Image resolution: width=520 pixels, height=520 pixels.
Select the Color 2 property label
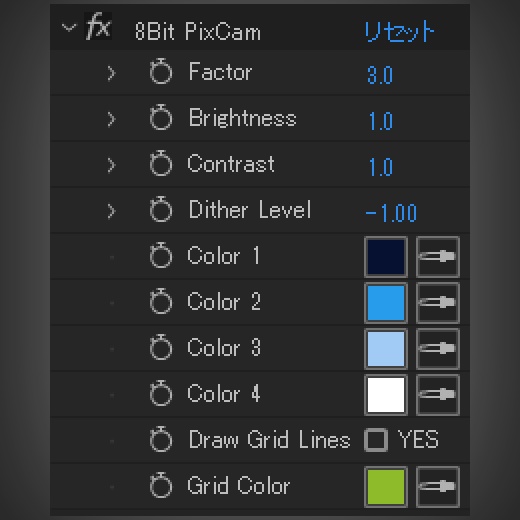224,302
